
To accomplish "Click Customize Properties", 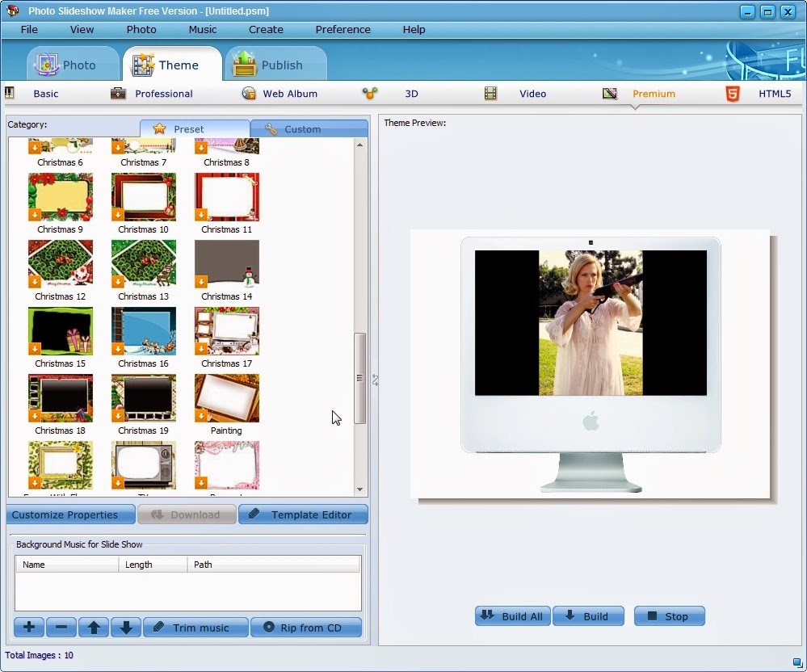I will 70,514.
